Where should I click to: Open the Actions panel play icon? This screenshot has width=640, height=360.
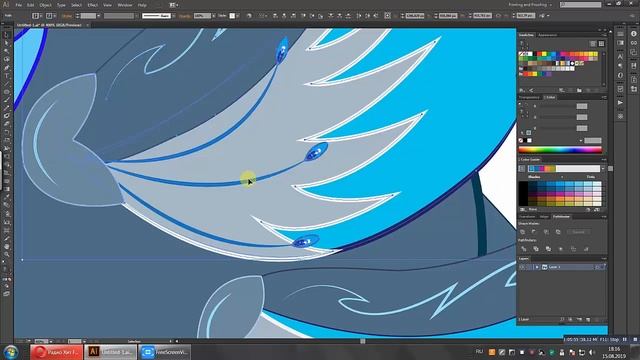click(x=620, y=102)
